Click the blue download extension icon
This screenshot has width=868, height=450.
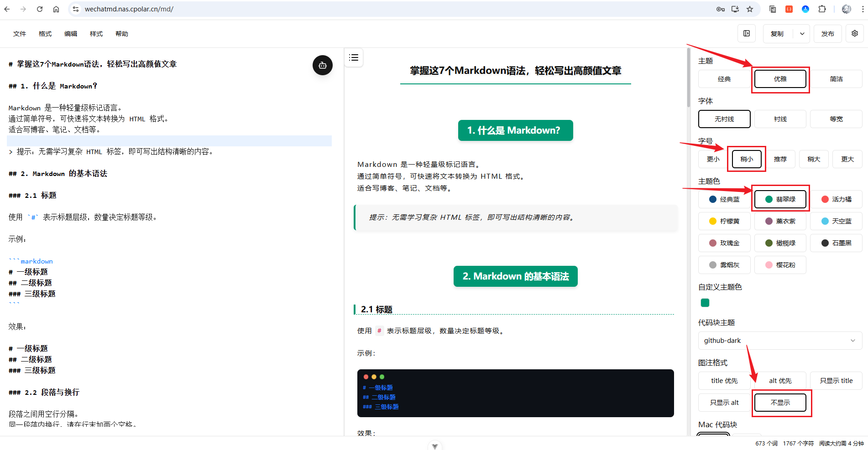click(x=805, y=9)
